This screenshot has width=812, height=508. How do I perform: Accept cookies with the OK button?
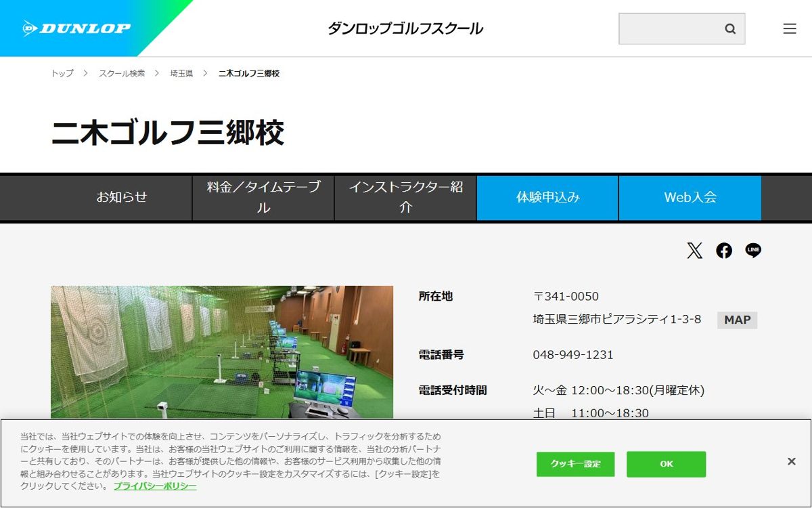pyautogui.click(x=667, y=464)
